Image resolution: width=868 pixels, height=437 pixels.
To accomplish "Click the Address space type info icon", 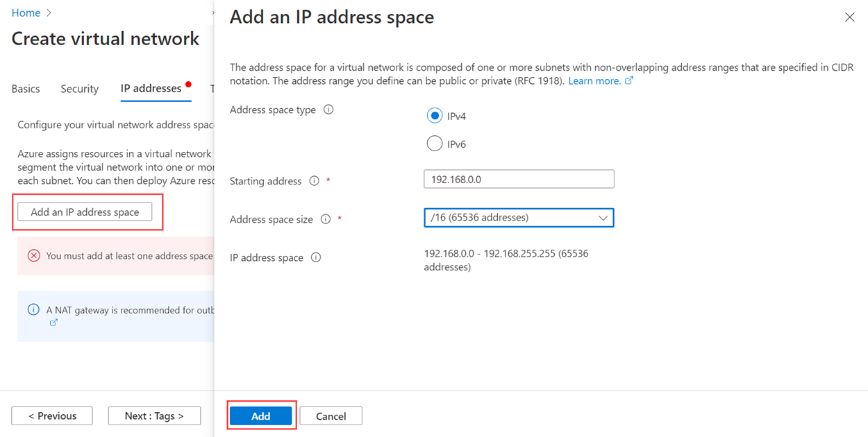I will (x=328, y=110).
